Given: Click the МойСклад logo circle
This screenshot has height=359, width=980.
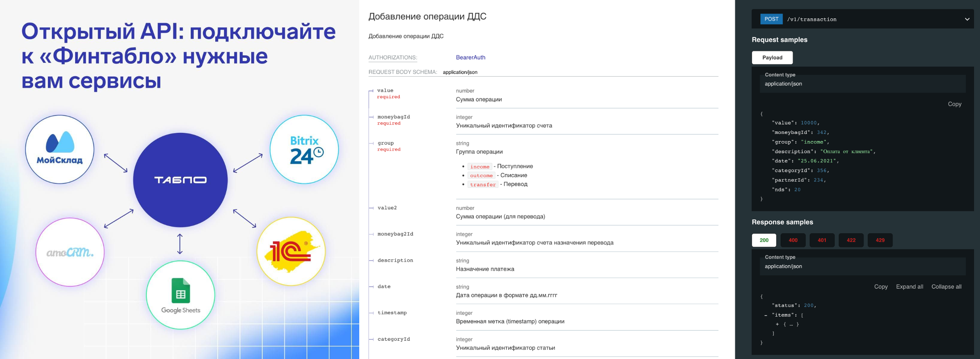Looking at the screenshot, I should coord(60,149).
